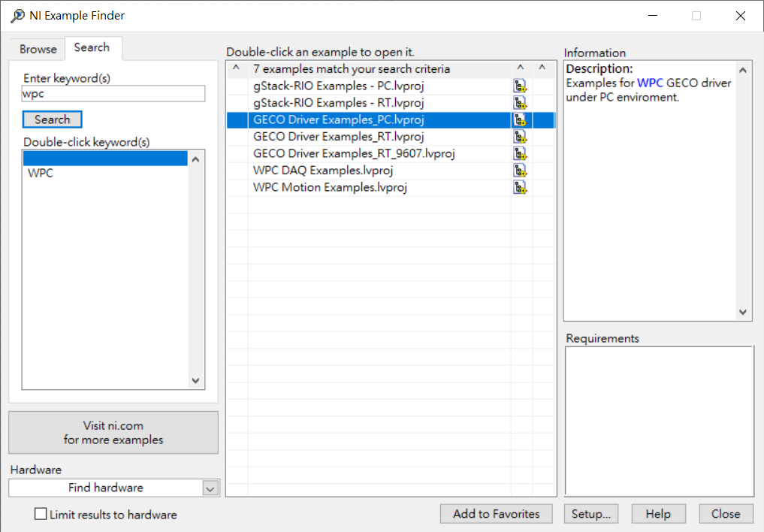764x532 pixels.
Task: Click the open icon next to WPC DAQ Examples.lvproj
Action: pyautogui.click(x=520, y=170)
